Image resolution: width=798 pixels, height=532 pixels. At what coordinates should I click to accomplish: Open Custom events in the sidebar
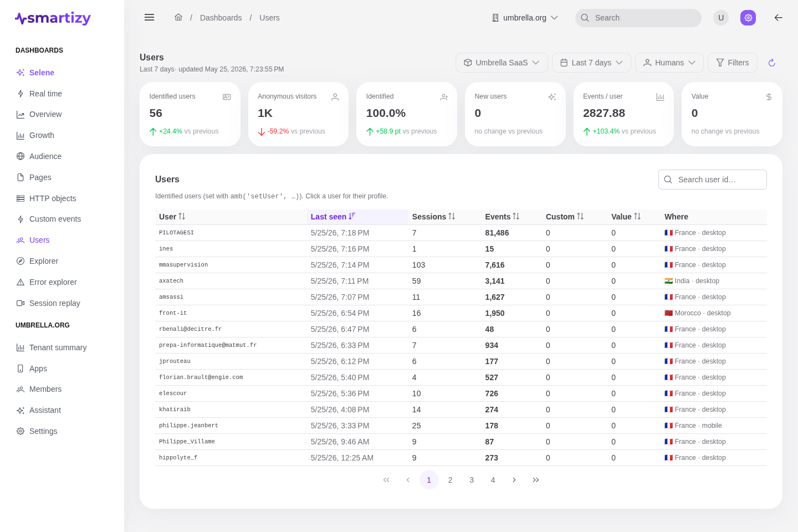(62, 219)
